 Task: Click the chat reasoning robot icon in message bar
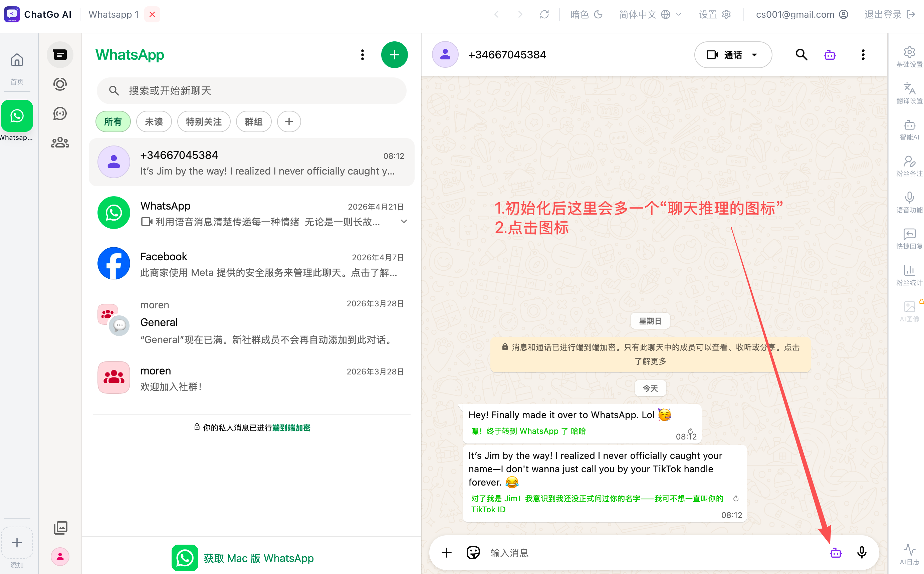coord(836,553)
